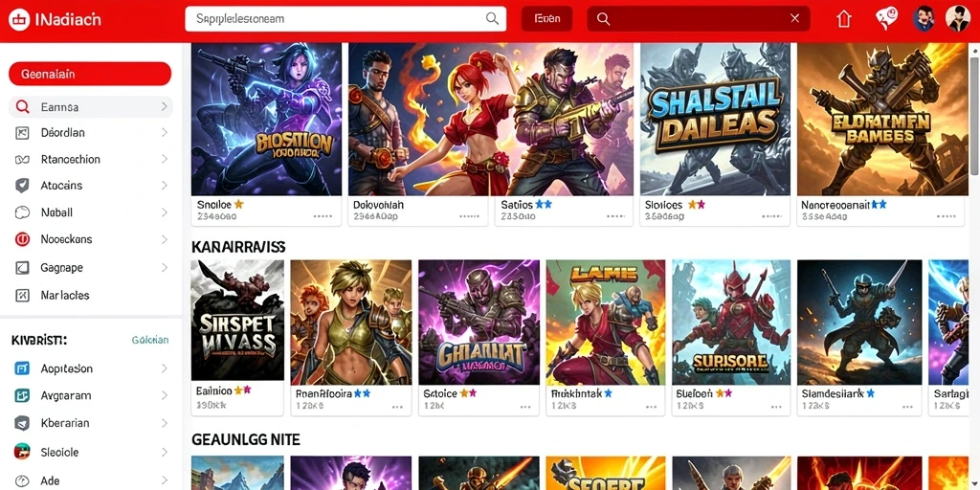Open the Shalstail Daileas game thumbnail
The height and width of the screenshot is (490, 980).
click(714, 120)
